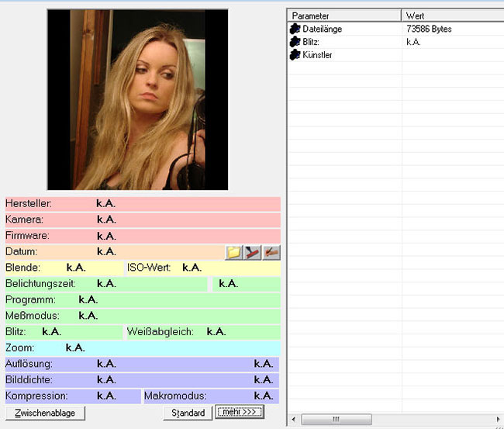The width and height of the screenshot is (504, 429).
Task: Click the Weißabgleich field
Action: click(x=203, y=332)
